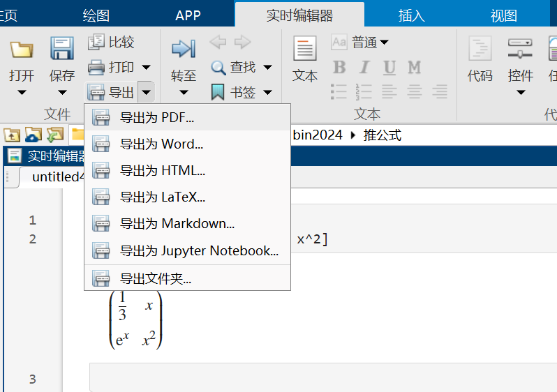Switch to the 插入 ribbon tab
The width and height of the screenshot is (557, 392).
click(x=411, y=15)
